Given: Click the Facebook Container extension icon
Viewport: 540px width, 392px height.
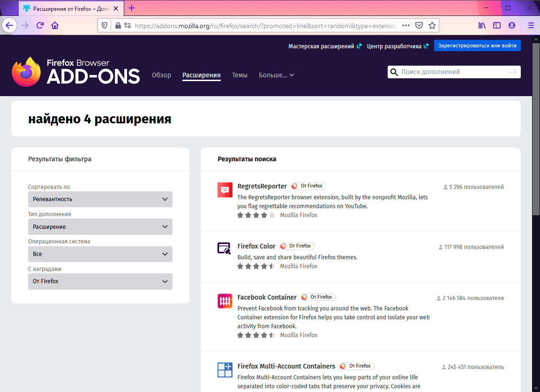Looking at the screenshot, I should (225, 301).
